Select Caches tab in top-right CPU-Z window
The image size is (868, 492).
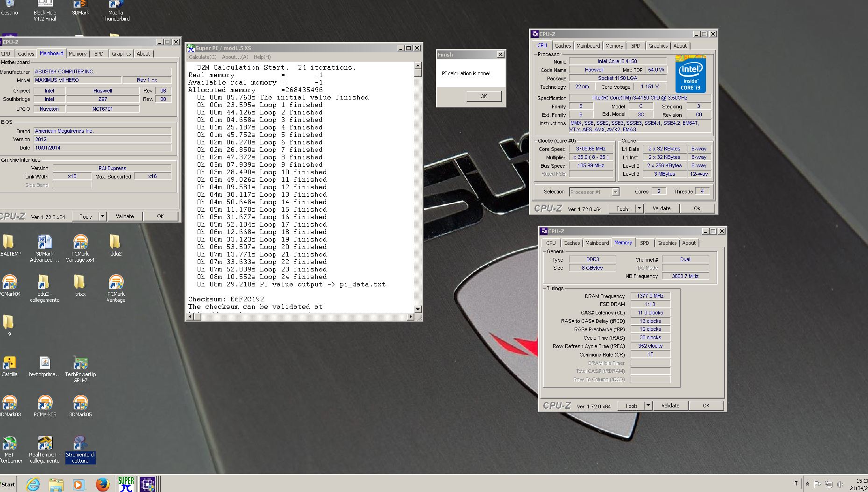562,46
